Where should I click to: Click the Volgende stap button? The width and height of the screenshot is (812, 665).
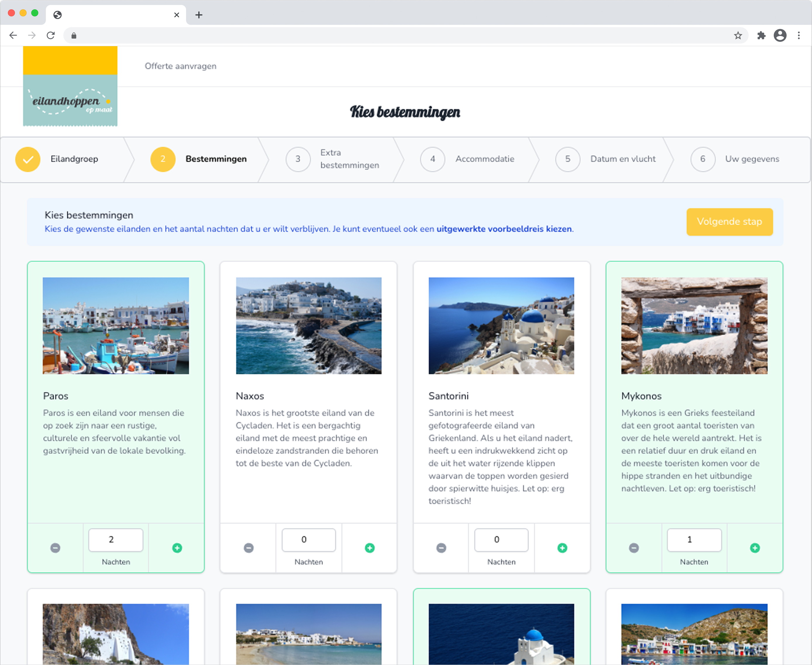click(729, 222)
